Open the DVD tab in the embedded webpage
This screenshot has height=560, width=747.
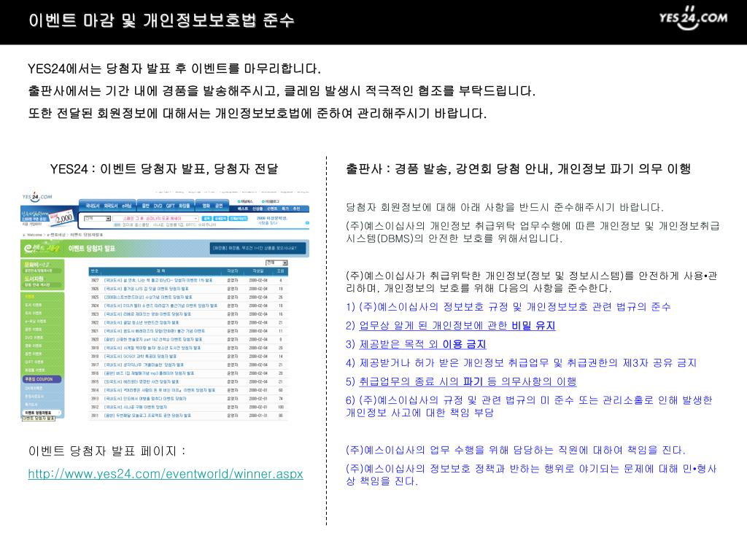(x=158, y=206)
